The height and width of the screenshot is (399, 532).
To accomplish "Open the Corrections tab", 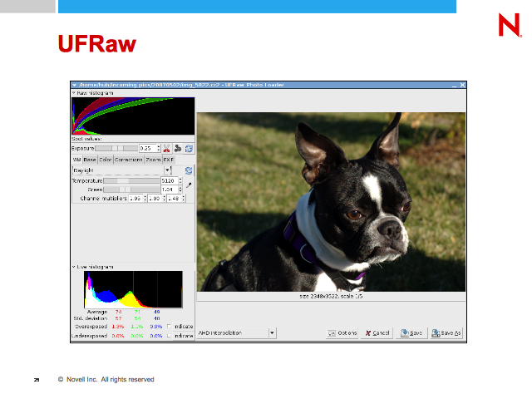I will coord(129,160).
